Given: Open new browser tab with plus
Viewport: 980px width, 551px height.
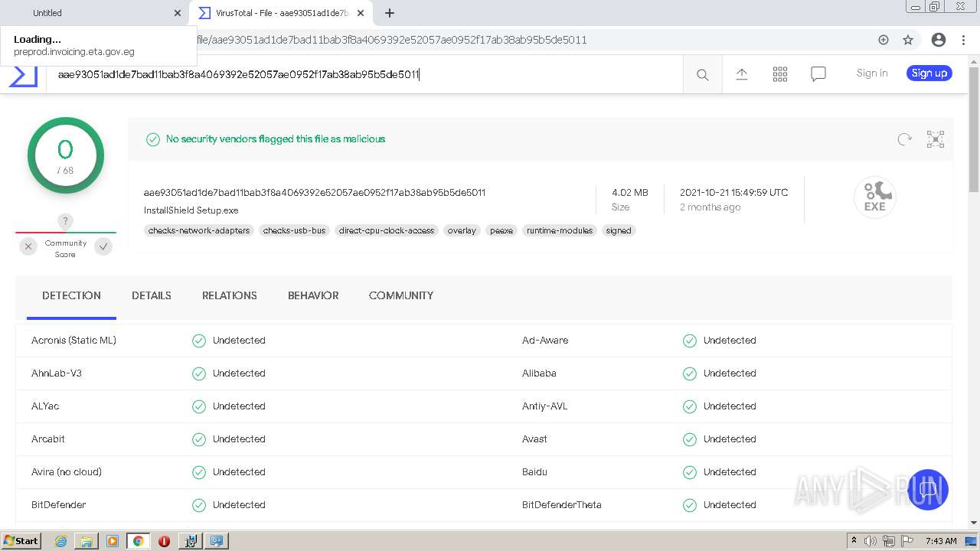Looking at the screenshot, I should (389, 13).
